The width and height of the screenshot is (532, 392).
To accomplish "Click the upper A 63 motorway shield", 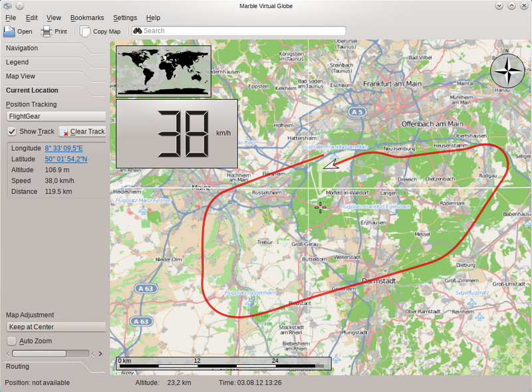I will (x=146, y=288).
